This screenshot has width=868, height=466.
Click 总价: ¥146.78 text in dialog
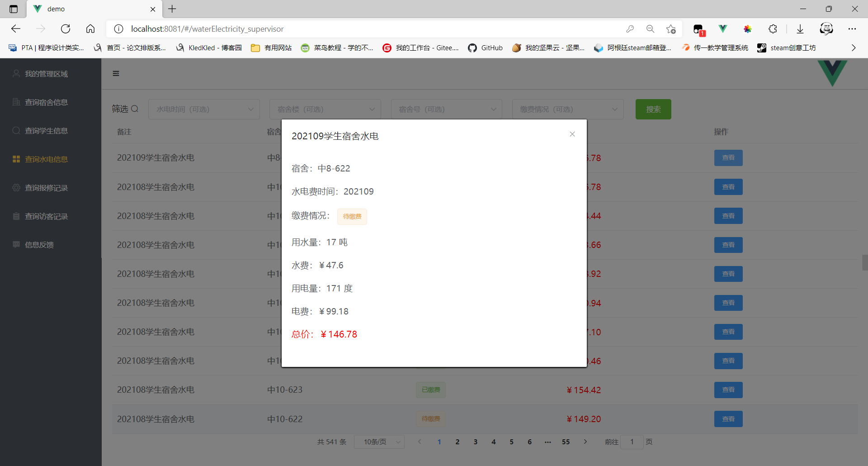pyautogui.click(x=324, y=334)
